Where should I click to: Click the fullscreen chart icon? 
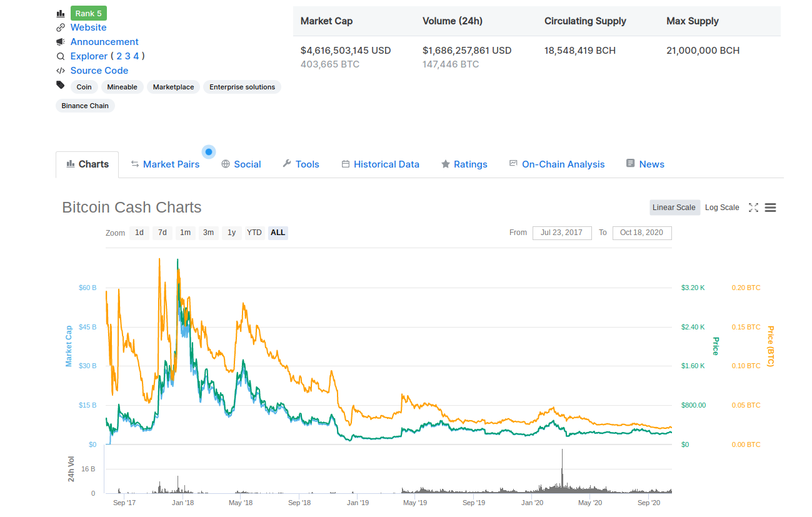753,208
